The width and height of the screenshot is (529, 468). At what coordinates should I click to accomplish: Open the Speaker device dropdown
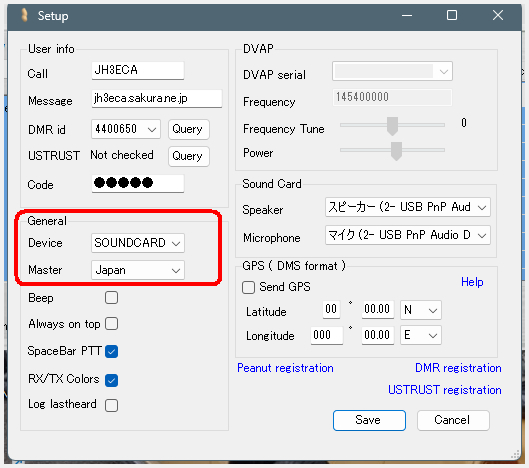408,207
